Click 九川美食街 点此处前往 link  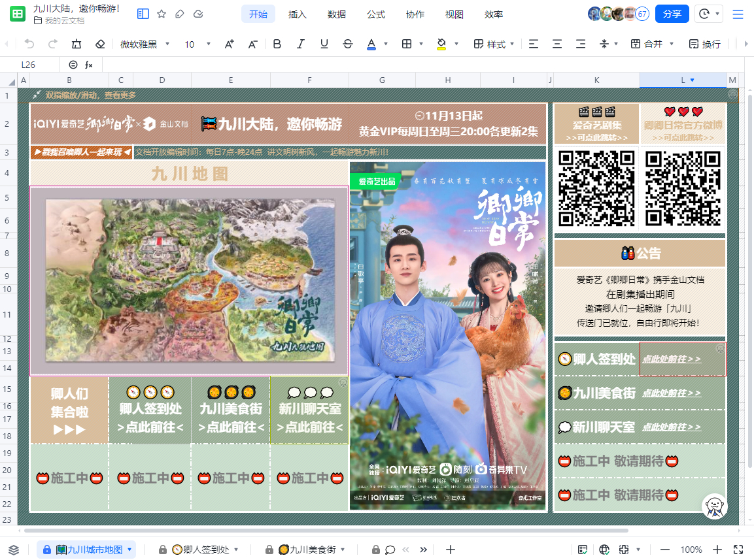(672, 393)
